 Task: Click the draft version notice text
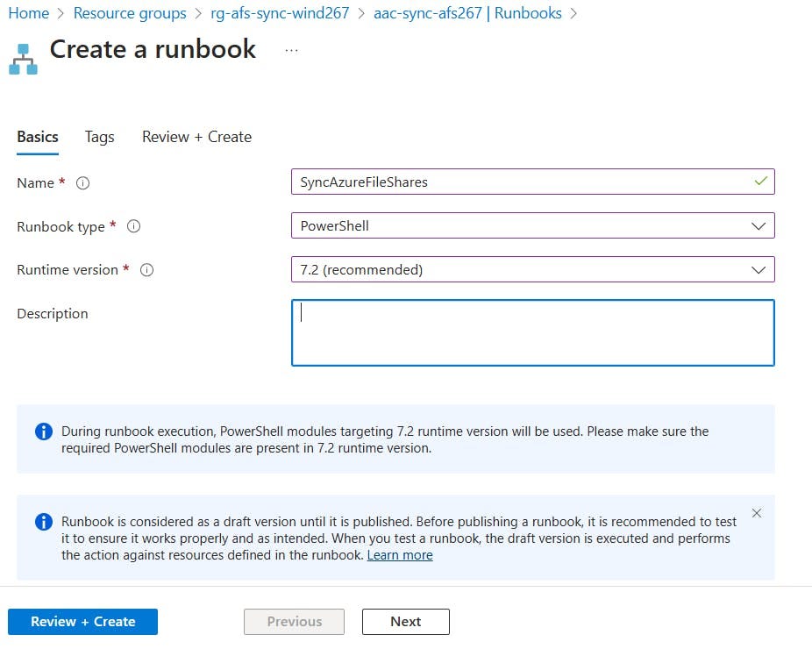[399, 538]
